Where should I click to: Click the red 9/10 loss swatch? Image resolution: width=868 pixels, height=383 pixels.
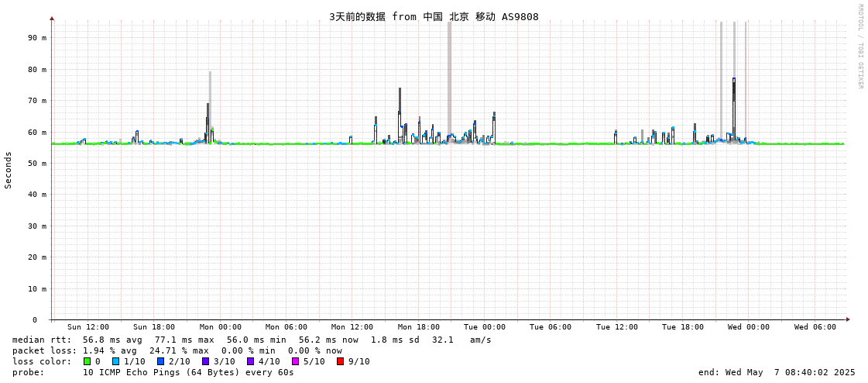click(x=341, y=361)
